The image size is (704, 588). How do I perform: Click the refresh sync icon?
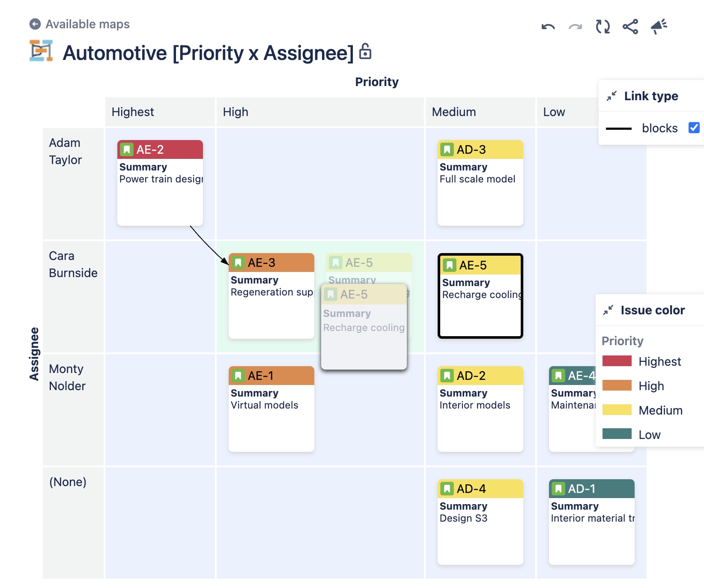[603, 27]
